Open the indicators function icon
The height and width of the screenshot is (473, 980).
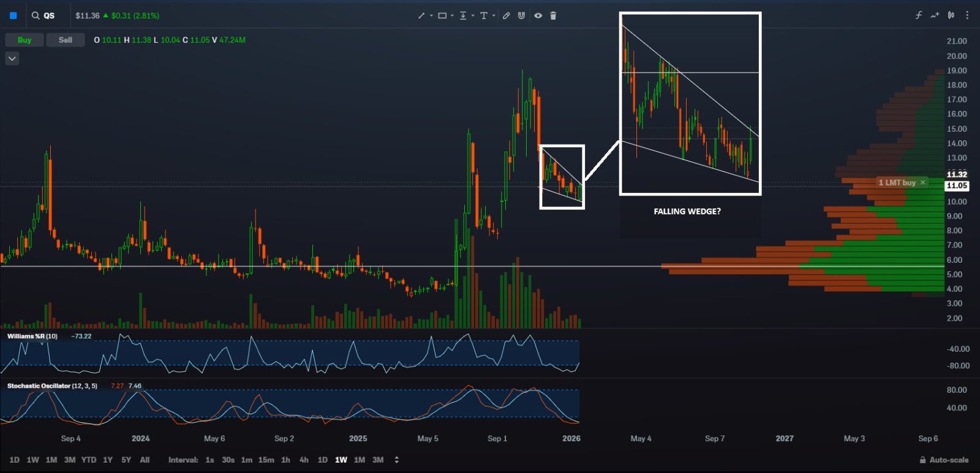coord(919,15)
